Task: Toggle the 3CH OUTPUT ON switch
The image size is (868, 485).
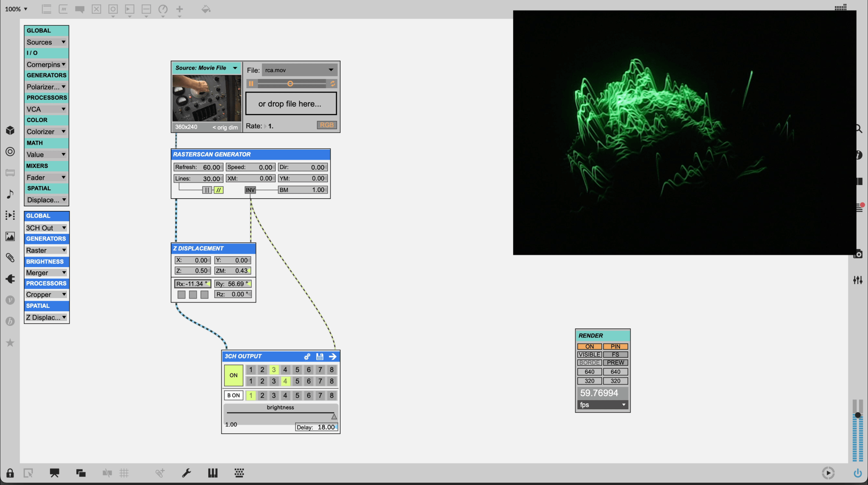Action: coord(233,375)
